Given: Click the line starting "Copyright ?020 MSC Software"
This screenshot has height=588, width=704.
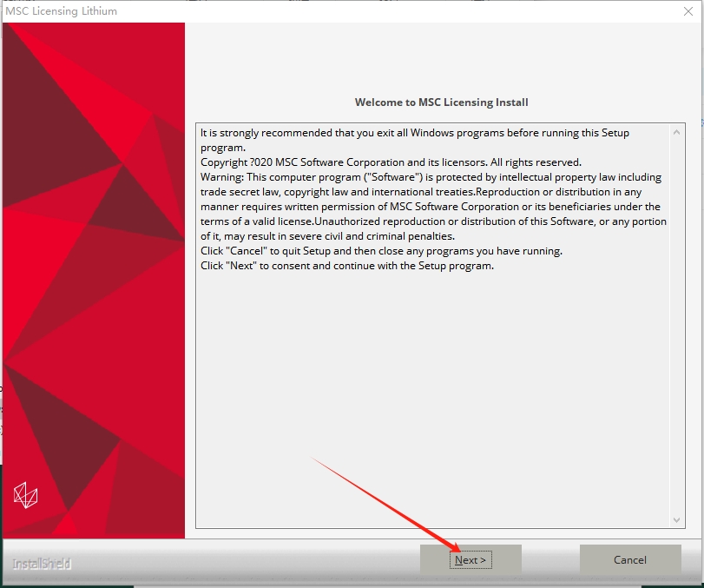Looking at the screenshot, I should (391, 162).
